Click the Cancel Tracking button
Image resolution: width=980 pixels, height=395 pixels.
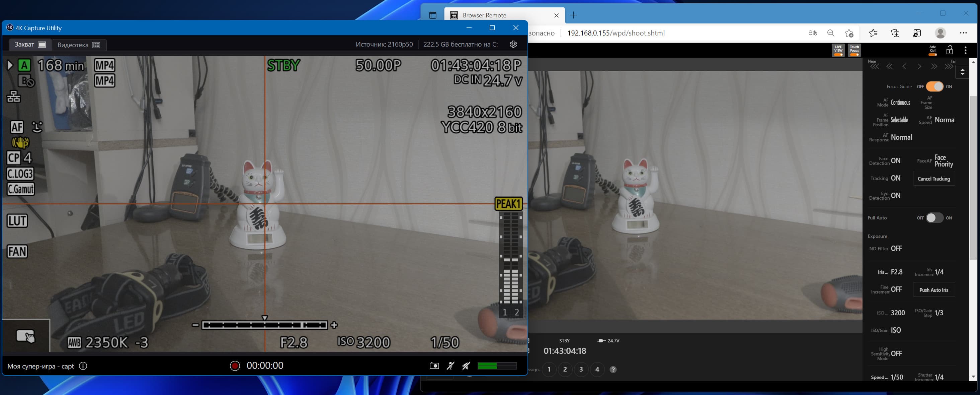[x=933, y=179]
